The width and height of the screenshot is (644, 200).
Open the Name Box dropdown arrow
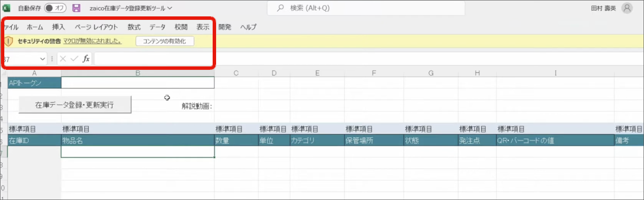(42, 59)
